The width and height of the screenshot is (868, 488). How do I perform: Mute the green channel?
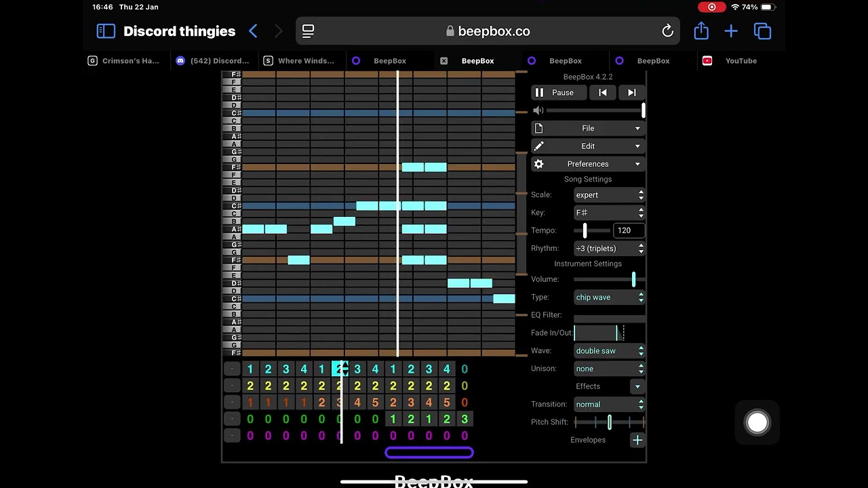tap(232, 420)
